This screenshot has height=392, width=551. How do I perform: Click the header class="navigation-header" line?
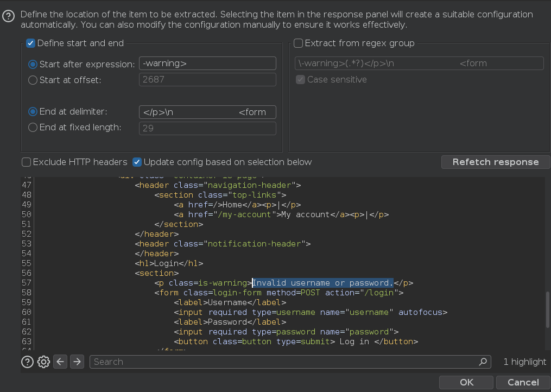[218, 185]
